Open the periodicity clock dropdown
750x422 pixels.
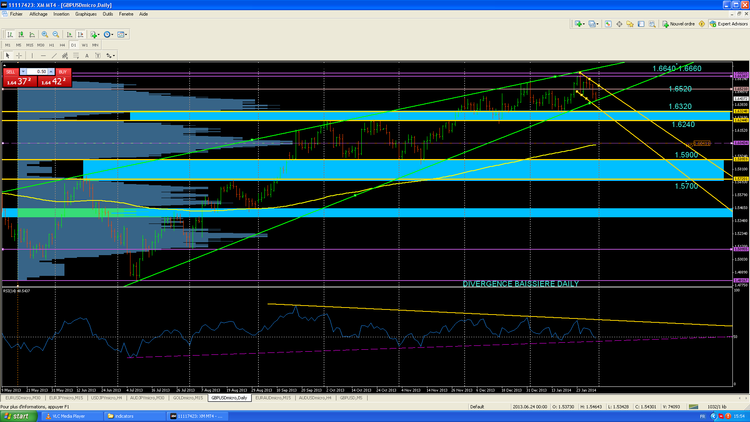(x=108, y=34)
